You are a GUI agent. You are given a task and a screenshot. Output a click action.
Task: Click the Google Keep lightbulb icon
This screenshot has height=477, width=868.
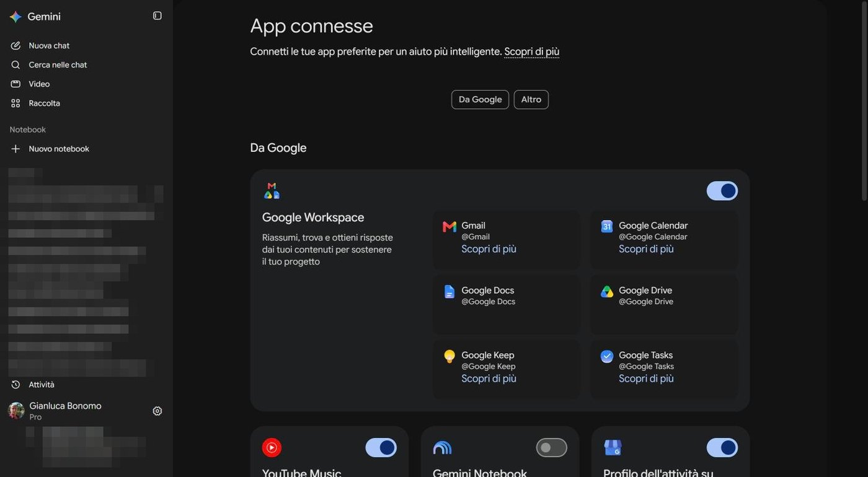tap(449, 357)
